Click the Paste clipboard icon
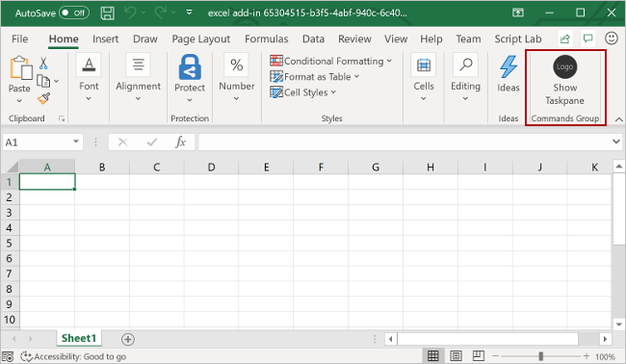The image size is (626, 364). click(21, 67)
